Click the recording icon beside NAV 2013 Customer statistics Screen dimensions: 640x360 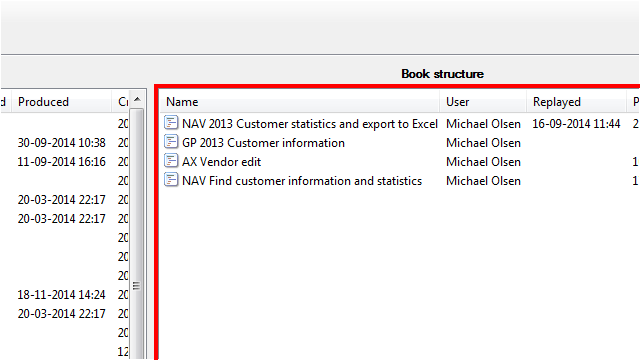(x=171, y=123)
